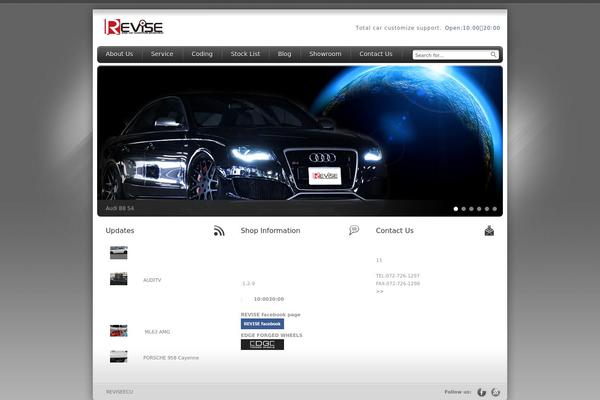Viewport: 600px width, 400px height.
Task: Open the Showroom menu item
Action: coord(325,54)
